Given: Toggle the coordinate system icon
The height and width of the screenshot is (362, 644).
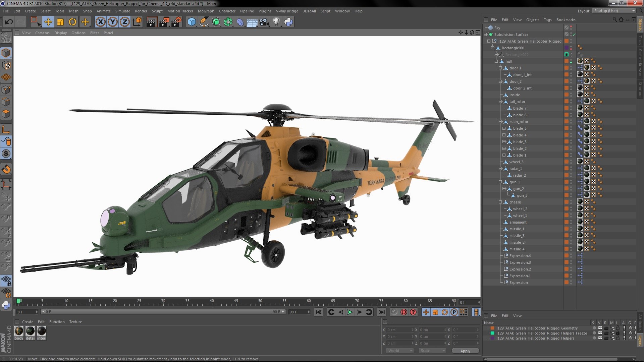Looking at the screenshot, I should [x=137, y=22].
